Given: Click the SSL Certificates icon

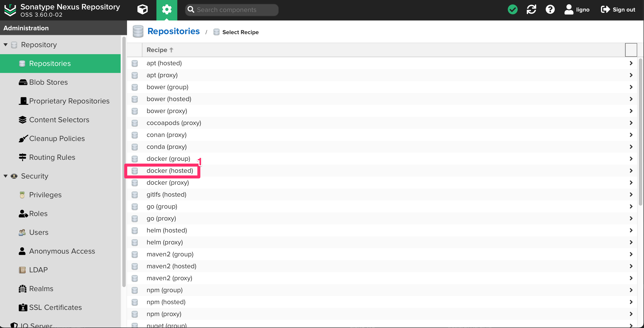Looking at the screenshot, I should [23, 307].
